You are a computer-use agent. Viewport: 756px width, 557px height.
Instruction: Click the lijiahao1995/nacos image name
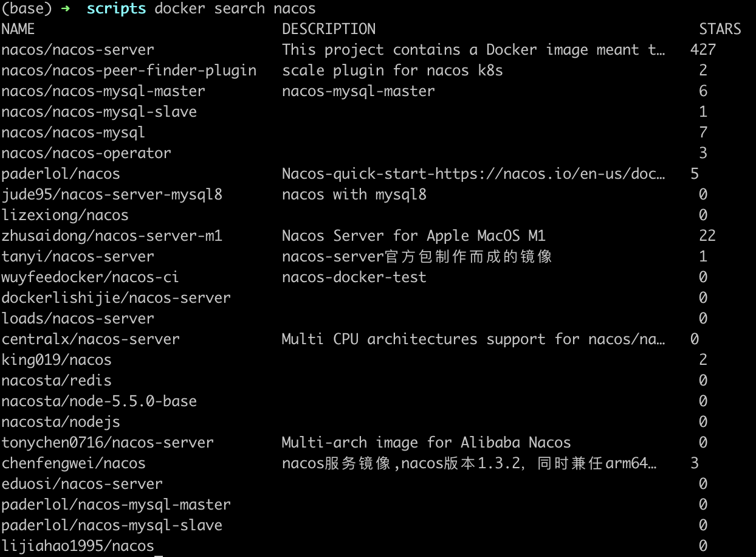78,546
